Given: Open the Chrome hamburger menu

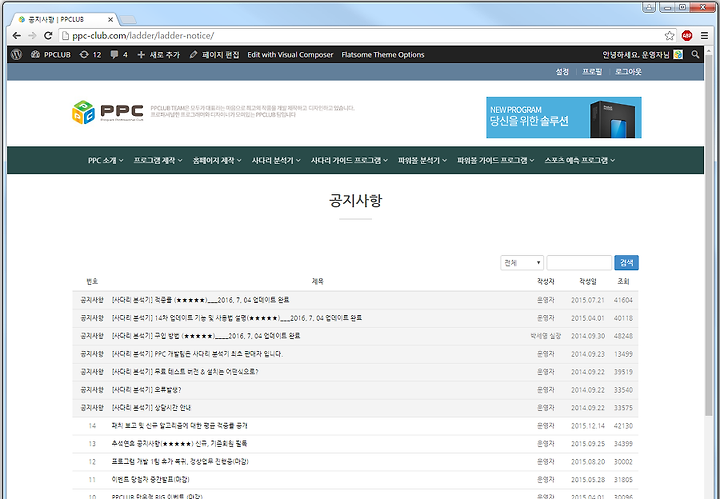Looking at the screenshot, I should coord(704,35).
